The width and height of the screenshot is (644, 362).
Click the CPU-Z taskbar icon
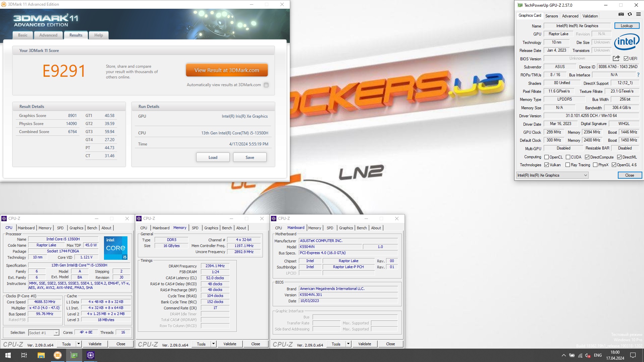tap(91, 355)
